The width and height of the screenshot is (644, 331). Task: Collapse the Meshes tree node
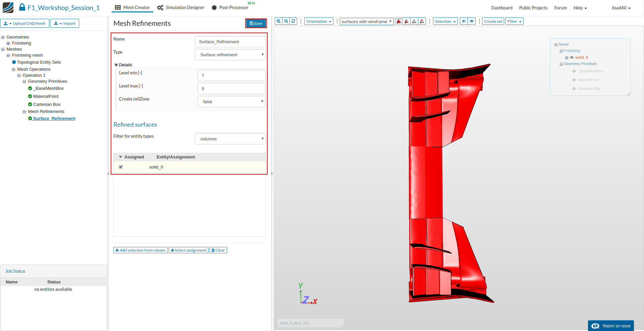tap(3, 49)
